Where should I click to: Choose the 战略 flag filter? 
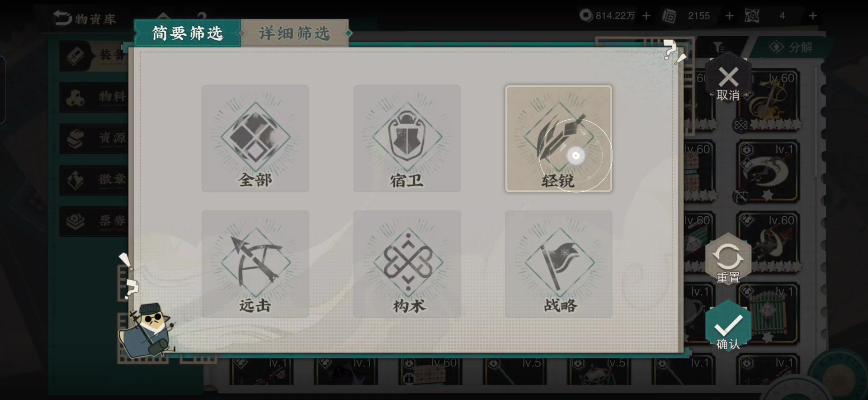tap(558, 264)
